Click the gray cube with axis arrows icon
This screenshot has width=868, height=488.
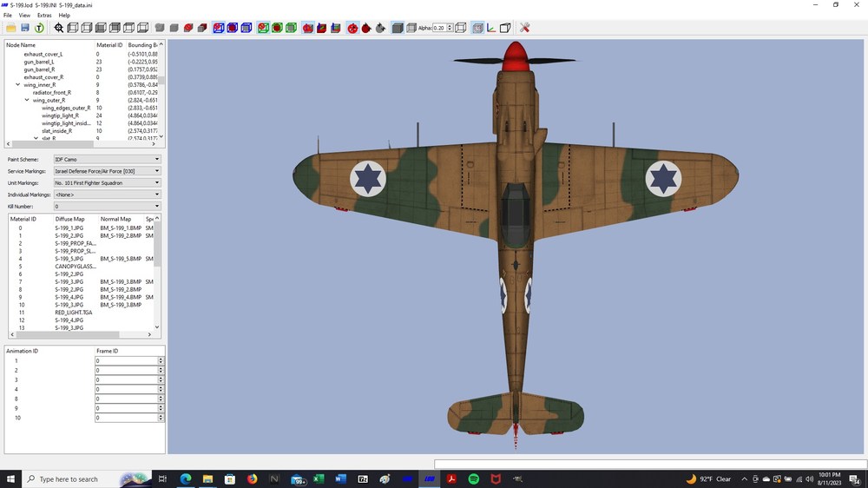335,28
